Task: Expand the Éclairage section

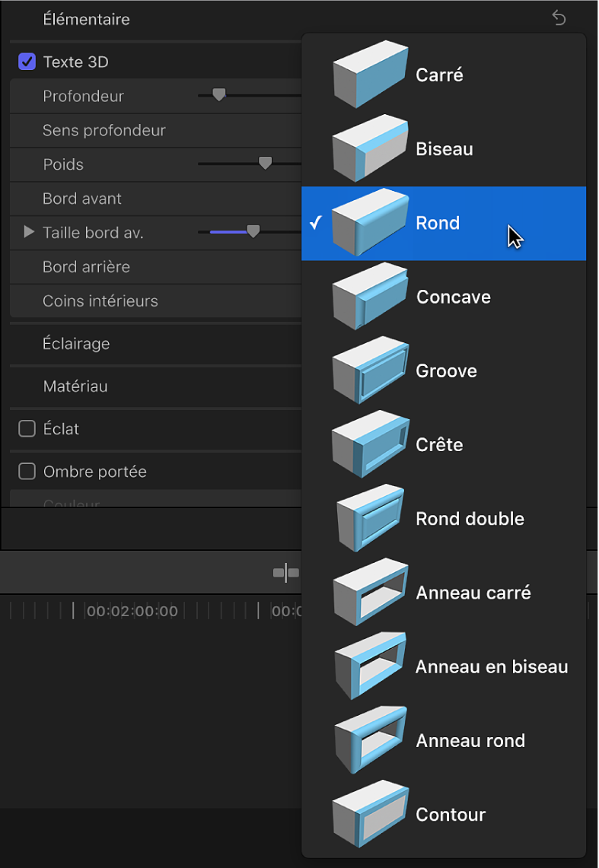Action: pos(76,344)
